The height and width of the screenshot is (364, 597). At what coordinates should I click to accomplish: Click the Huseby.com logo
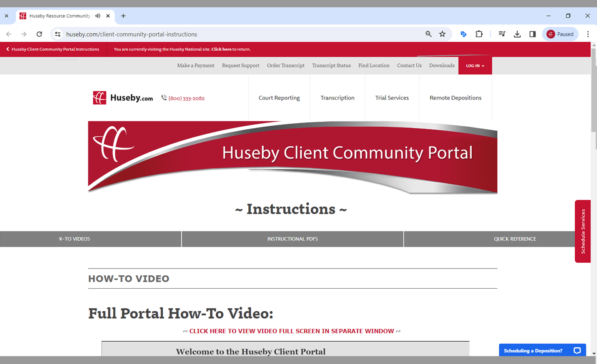123,98
